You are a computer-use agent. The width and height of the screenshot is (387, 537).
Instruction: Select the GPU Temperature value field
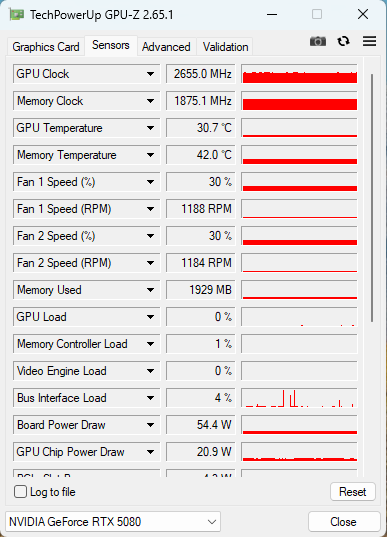point(201,128)
